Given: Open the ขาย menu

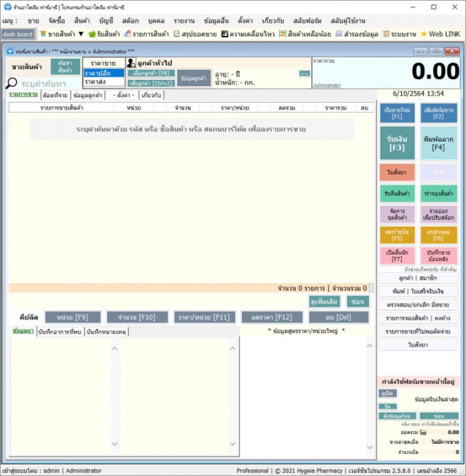Looking at the screenshot, I should coord(33,21).
